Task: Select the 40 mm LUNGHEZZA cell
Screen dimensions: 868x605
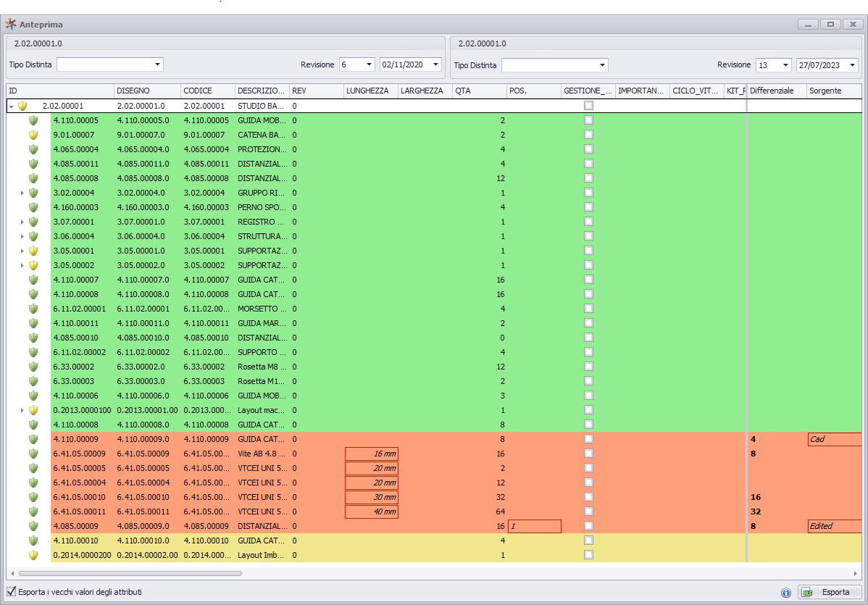Action: tap(372, 512)
